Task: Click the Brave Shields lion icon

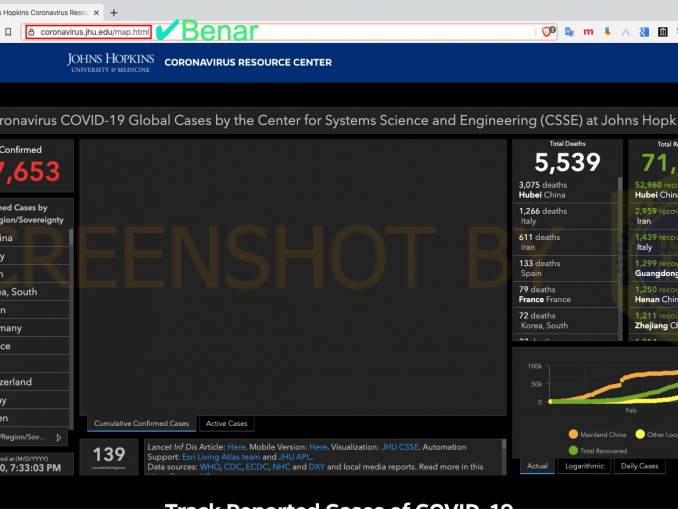Action: (548, 32)
